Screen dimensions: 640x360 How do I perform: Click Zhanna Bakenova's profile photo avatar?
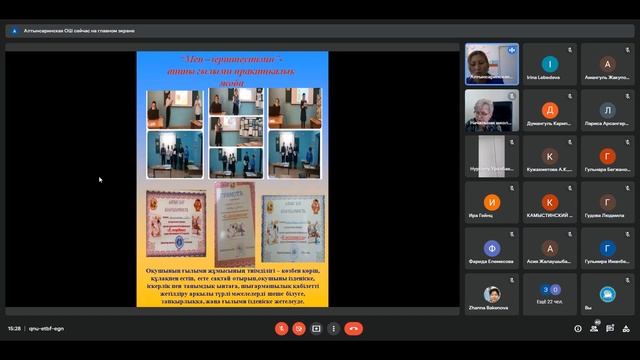(492, 294)
